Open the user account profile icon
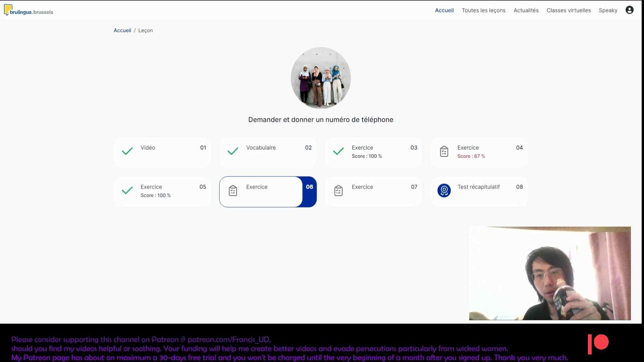This screenshot has width=644, height=362. 630,10
